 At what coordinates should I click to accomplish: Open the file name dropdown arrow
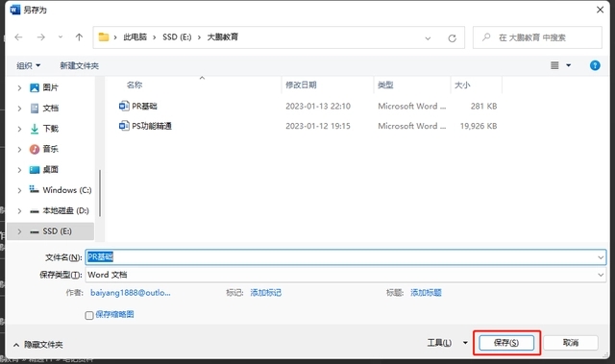(x=601, y=257)
